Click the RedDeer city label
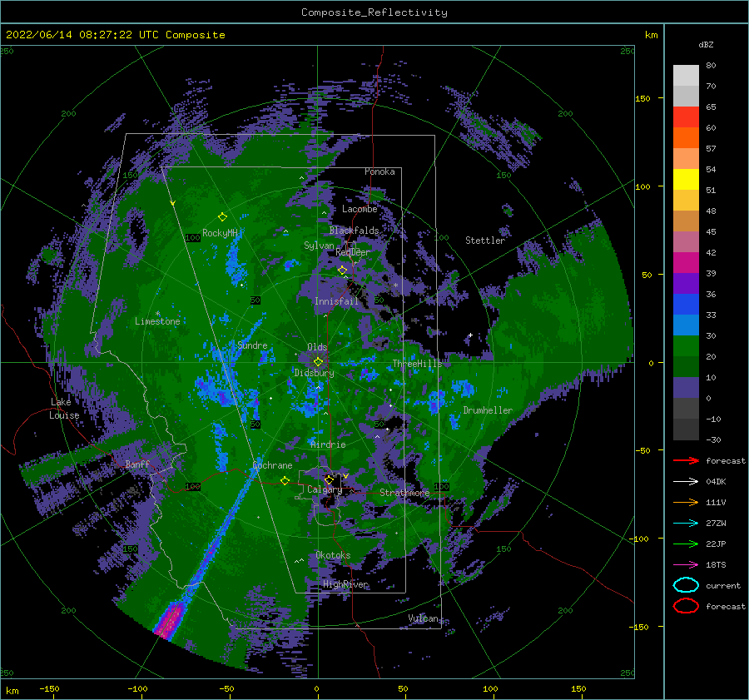The width and height of the screenshot is (749, 700). click(353, 252)
